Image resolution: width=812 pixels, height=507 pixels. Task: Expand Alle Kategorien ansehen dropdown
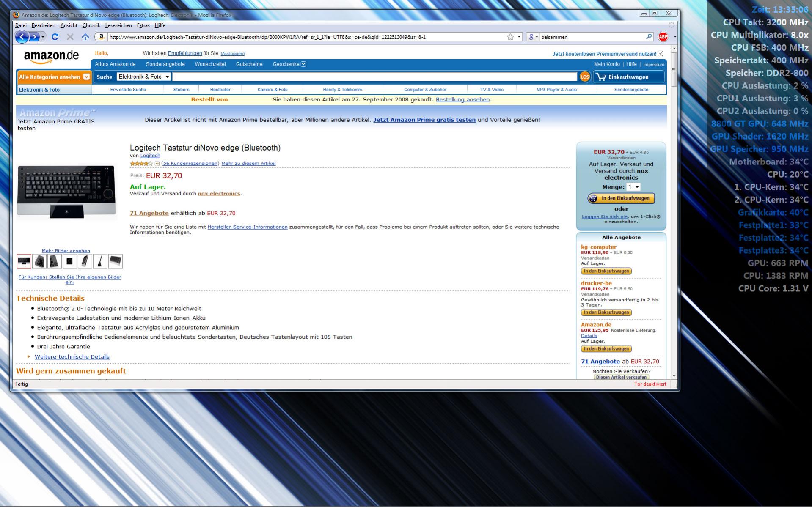pyautogui.click(x=87, y=77)
